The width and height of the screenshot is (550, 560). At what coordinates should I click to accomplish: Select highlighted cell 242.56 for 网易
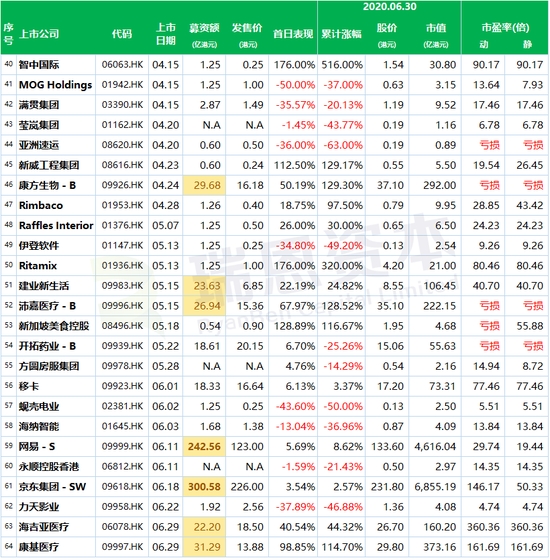click(204, 446)
